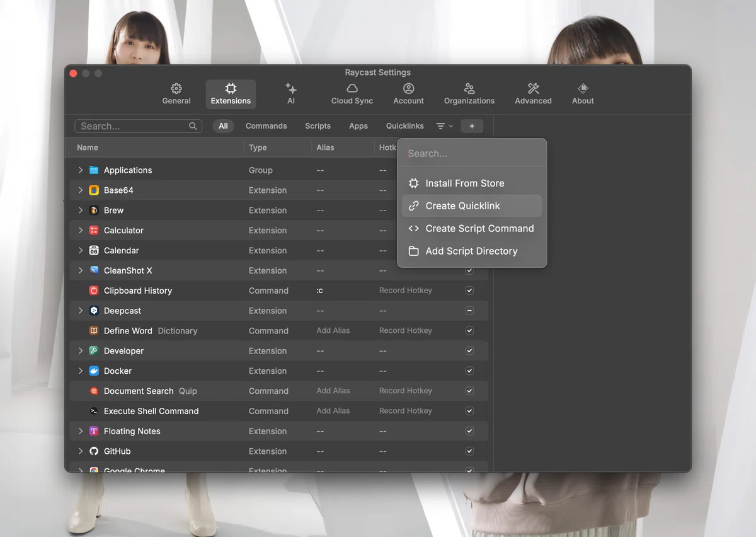This screenshot has height=537, width=756.
Task: Disable the CleanShot X checkbox
Action: pyautogui.click(x=469, y=270)
